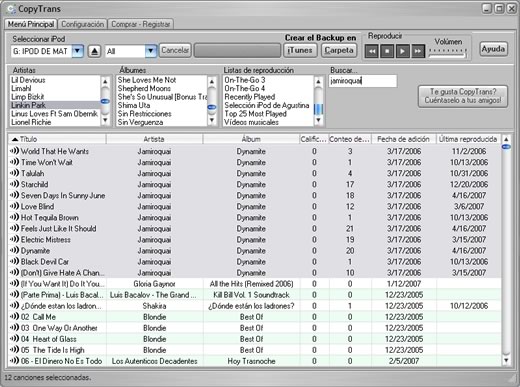520x387 pixels.
Task: Click speaker icon beside Dynamite song
Action: [14, 250]
